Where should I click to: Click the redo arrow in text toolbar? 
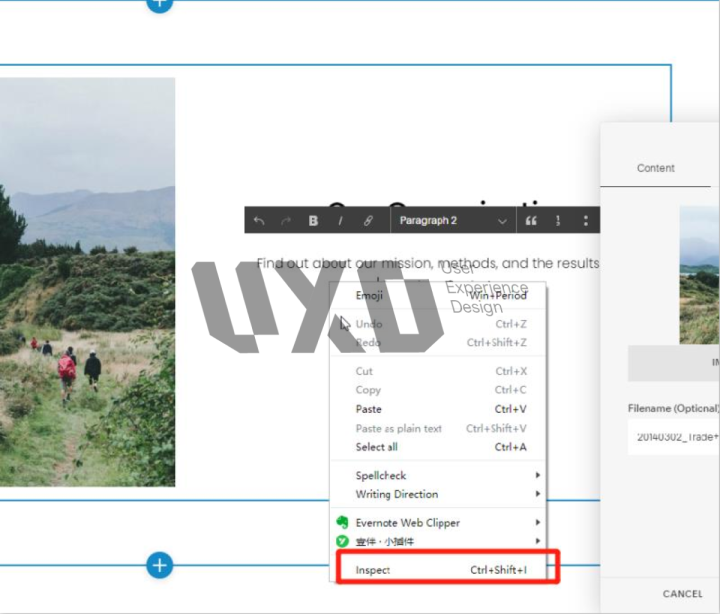point(286,221)
